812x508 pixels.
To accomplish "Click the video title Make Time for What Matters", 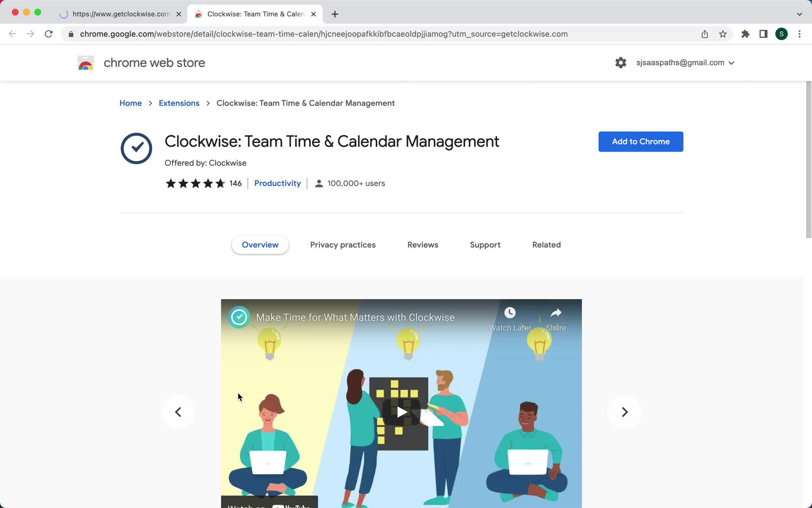I will (355, 317).
